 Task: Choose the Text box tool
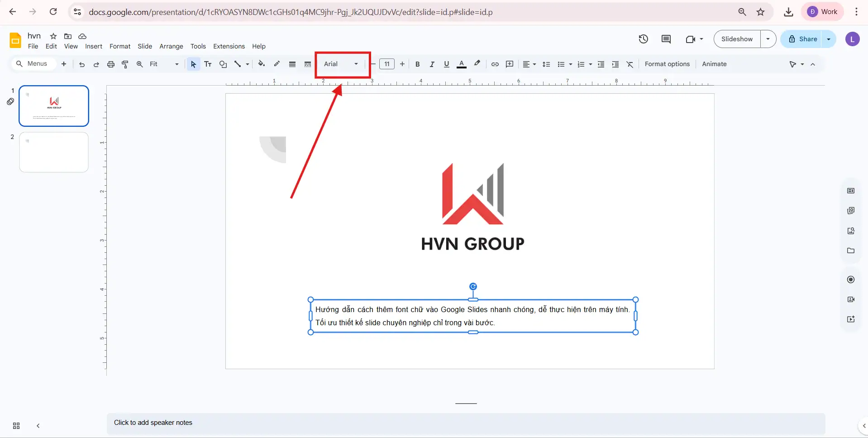tap(208, 64)
